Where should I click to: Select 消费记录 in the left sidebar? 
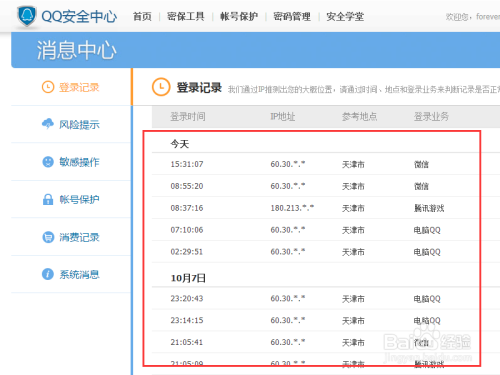(x=79, y=237)
